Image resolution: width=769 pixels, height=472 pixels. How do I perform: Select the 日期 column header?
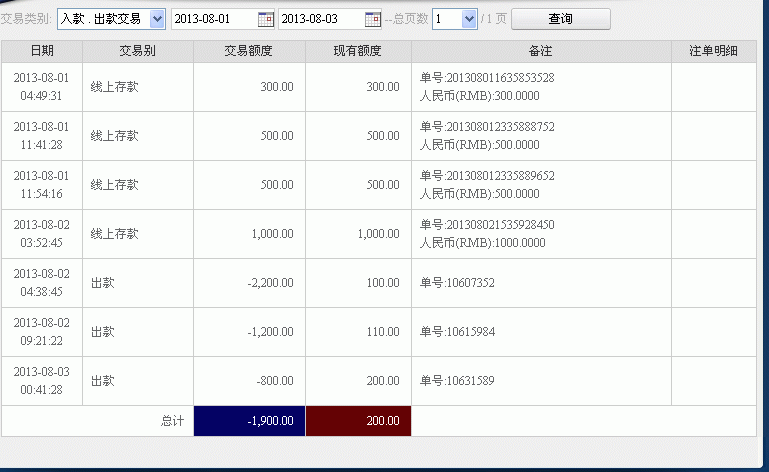point(42,51)
